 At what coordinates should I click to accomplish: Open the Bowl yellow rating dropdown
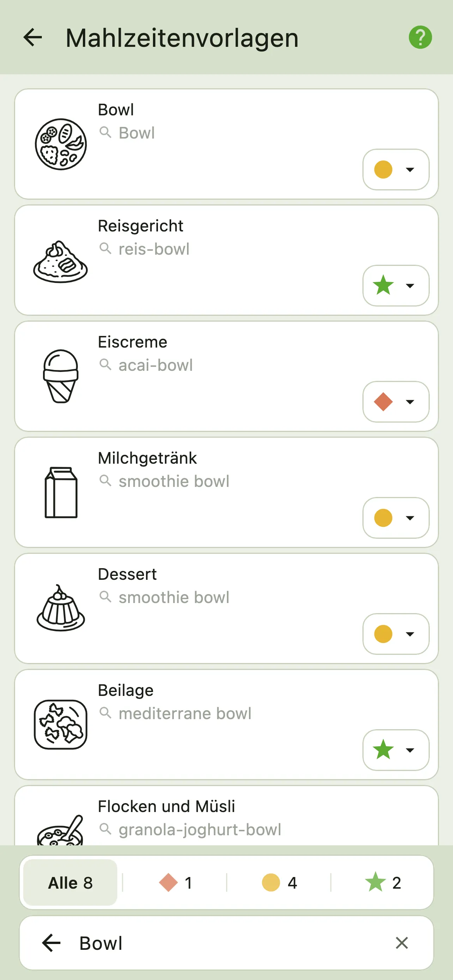[396, 170]
